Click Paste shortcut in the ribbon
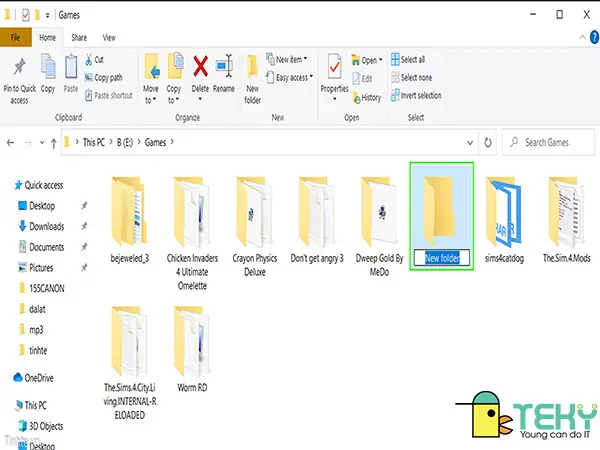 109,95
